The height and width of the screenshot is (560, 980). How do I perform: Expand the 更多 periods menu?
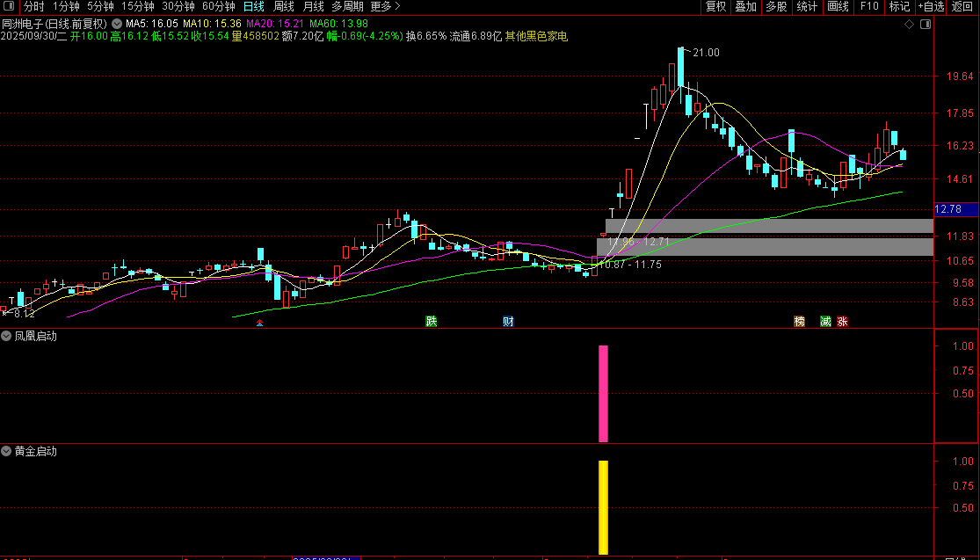tap(385, 6)
